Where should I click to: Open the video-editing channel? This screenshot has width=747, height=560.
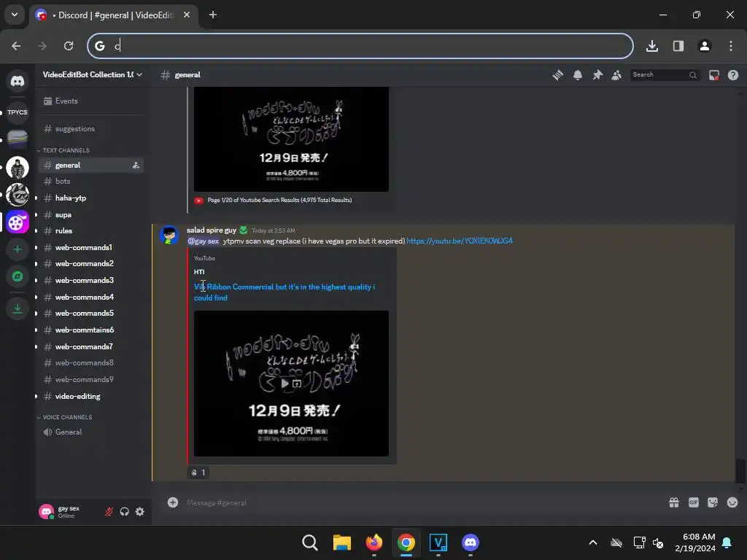click(x=91, y=396)
